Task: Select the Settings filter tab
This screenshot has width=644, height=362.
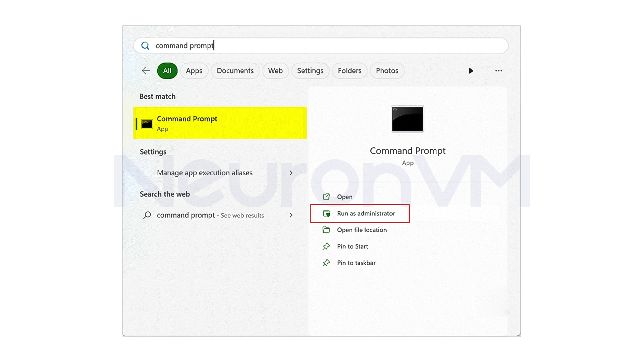Action: click(x=310, y=71)
